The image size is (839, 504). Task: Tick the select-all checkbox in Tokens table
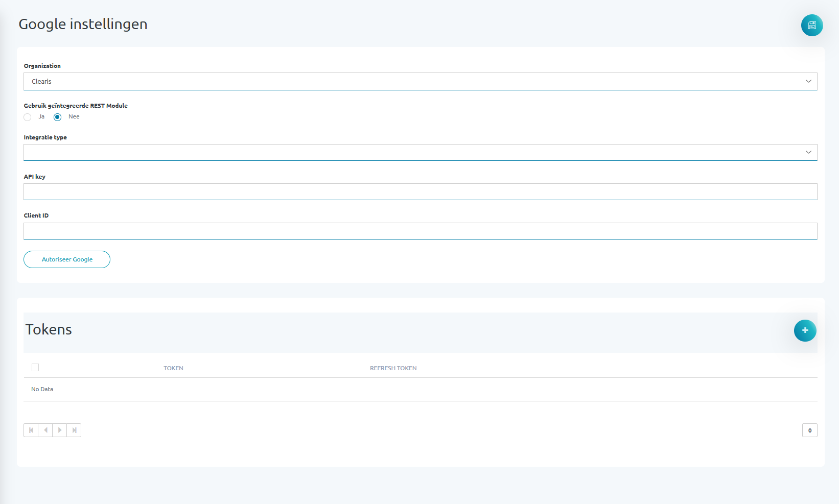coord(35,368)
